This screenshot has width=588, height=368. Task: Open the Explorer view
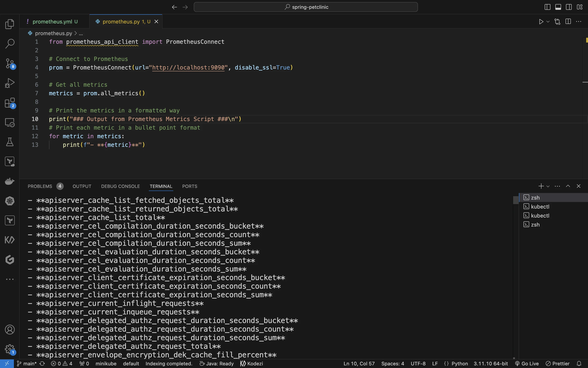coord(10,24)
